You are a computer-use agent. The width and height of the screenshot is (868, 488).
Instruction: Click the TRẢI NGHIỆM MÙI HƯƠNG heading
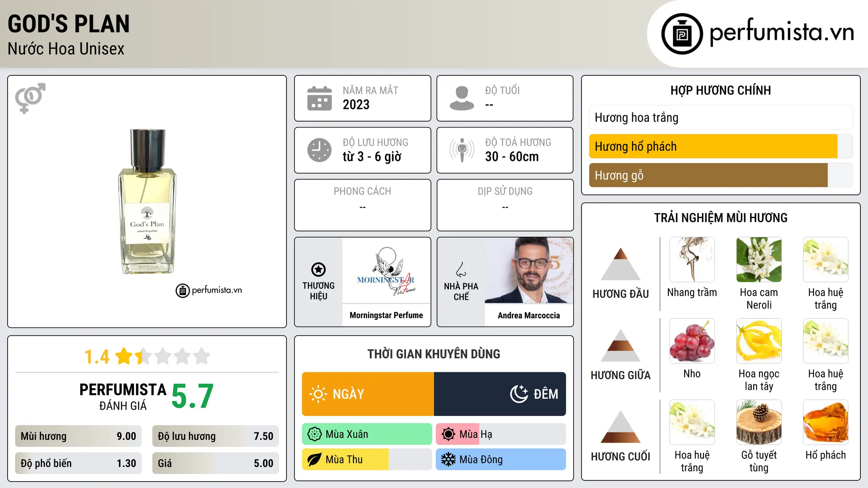point(721,218)
